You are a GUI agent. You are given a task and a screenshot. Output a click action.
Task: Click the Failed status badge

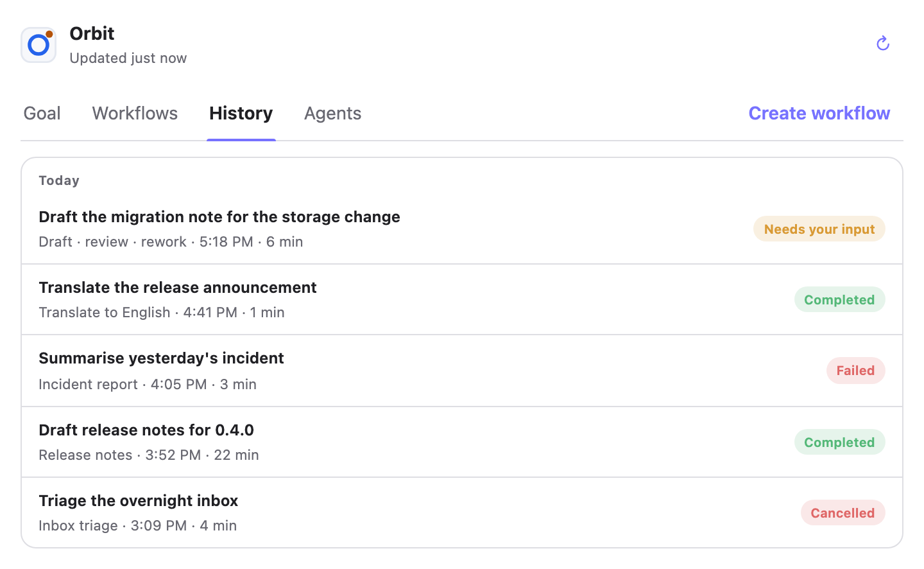click(x=855, y=371)
